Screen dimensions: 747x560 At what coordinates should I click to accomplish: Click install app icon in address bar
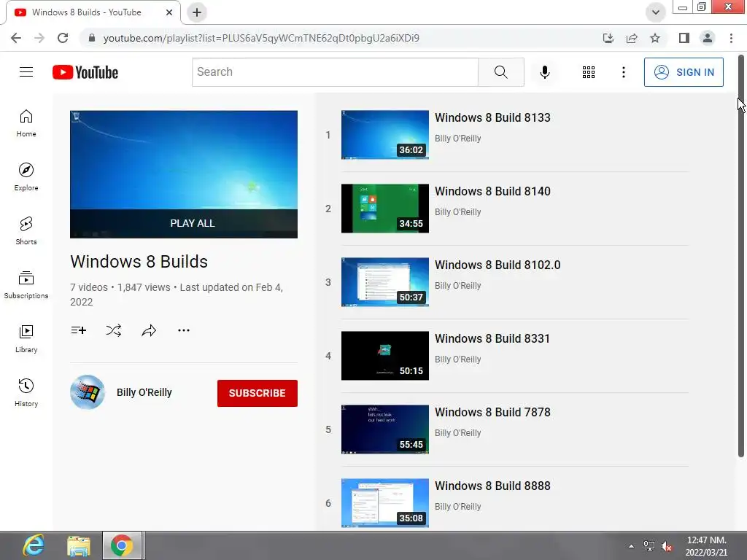click(608, 38)
